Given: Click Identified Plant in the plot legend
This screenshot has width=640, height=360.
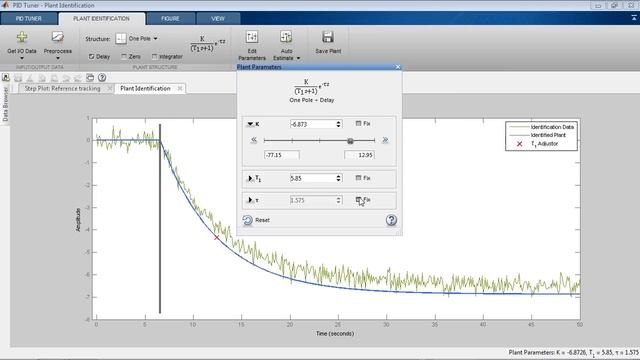Looking at the screenshot, I should tap(548, 135).
